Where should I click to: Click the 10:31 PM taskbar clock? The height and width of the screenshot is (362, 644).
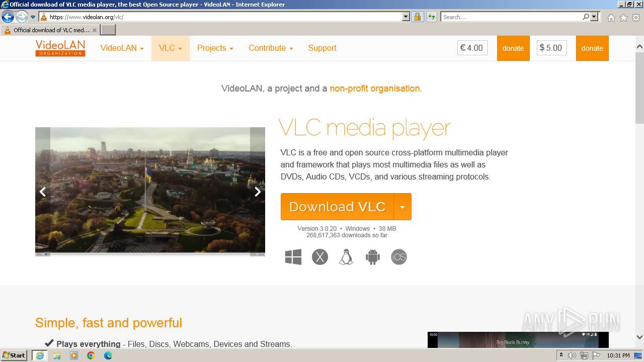tap(618, 355)
